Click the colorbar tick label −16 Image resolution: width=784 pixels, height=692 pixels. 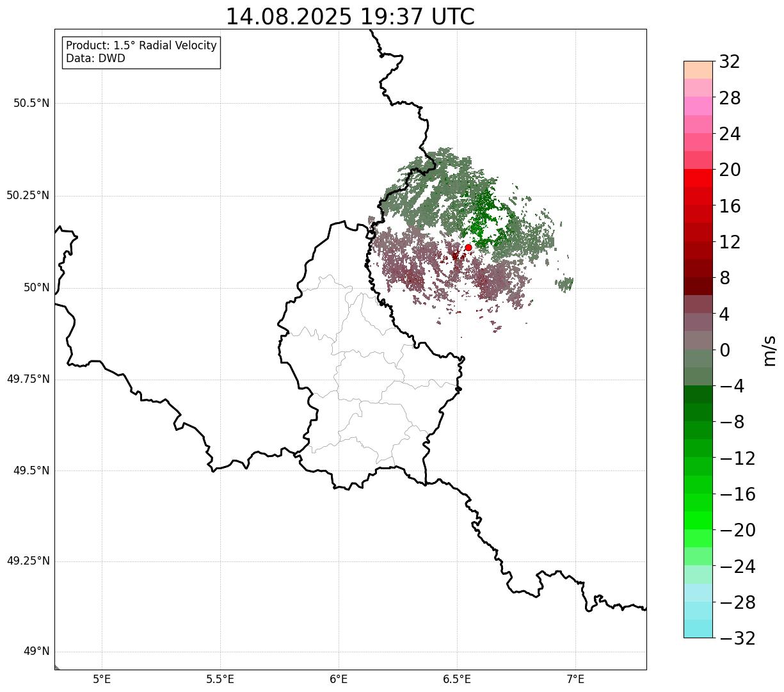[x=737, y=494]
